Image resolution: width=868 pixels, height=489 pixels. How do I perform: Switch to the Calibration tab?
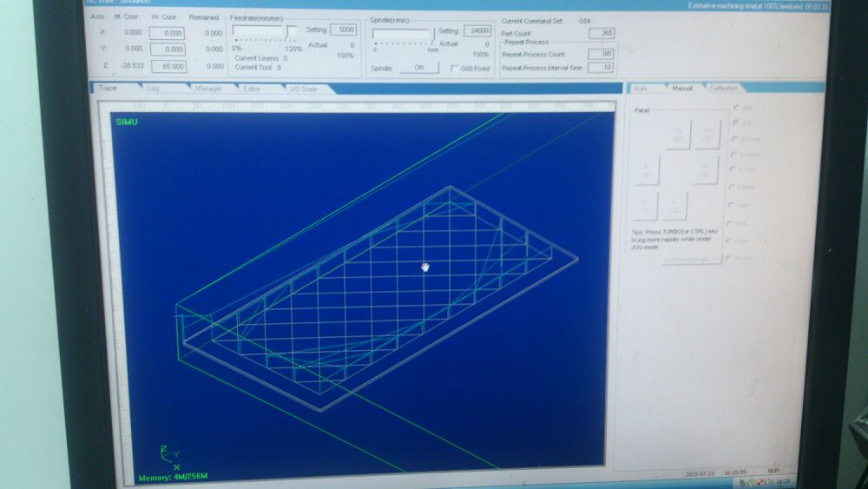coord(723,88)
